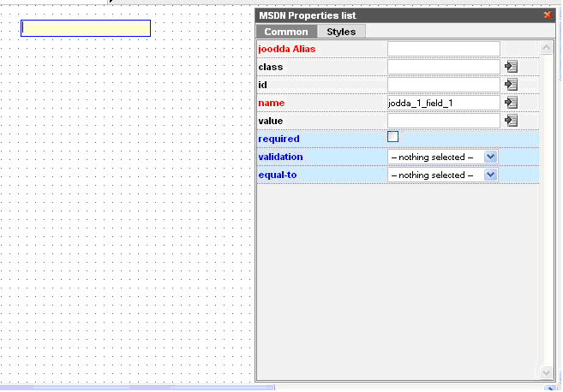The height and width of the screenshot is (392, 563).
Task: Switch to the Styles tab
Action: pos(341,32)
